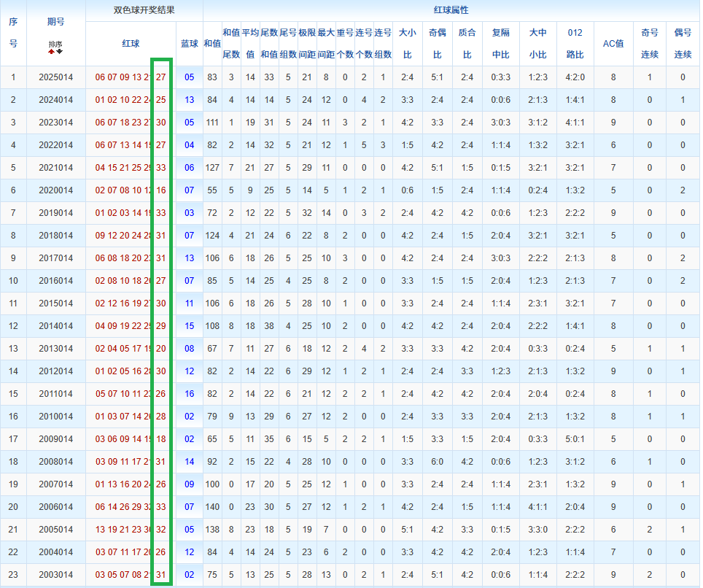This screenshot has width=703, height=588.
Task: Click the AC值 column header
Action: [613, 44]
